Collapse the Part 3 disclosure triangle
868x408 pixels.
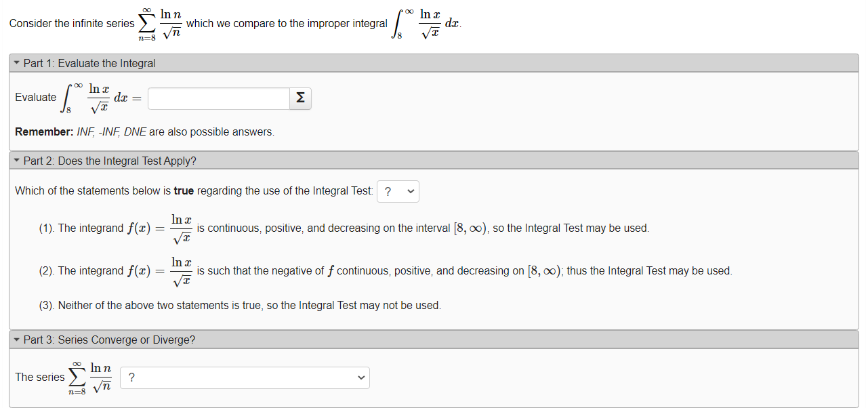(x=16, y=340)
